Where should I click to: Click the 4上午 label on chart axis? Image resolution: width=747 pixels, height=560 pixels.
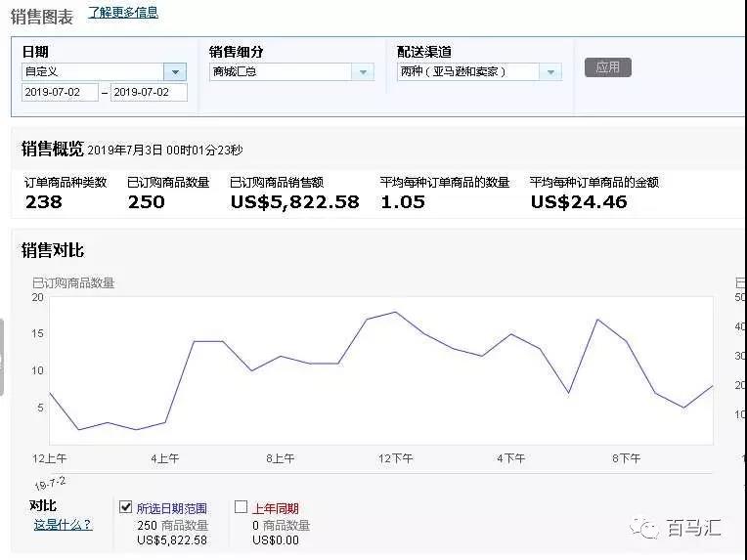165,458
